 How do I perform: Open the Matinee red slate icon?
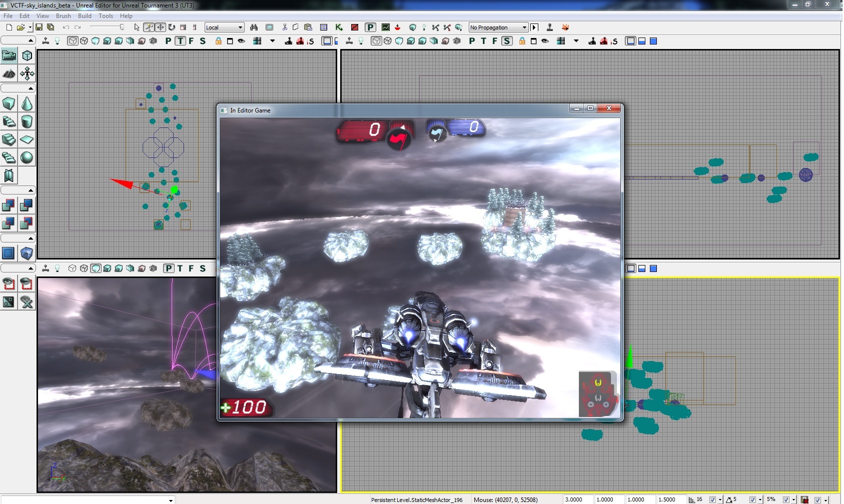pos(354,27)
